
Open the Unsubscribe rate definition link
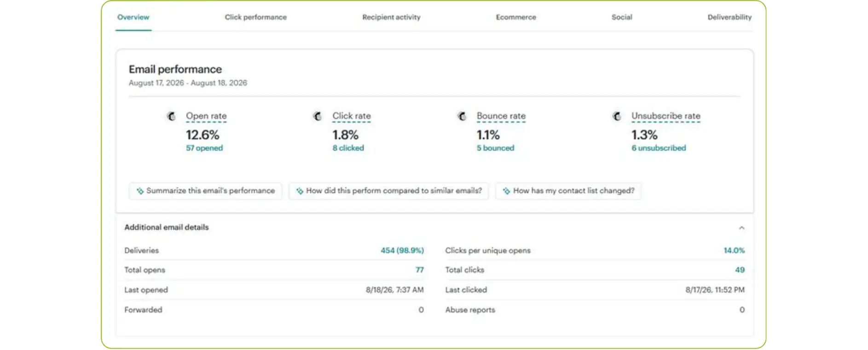click(666, 116)
